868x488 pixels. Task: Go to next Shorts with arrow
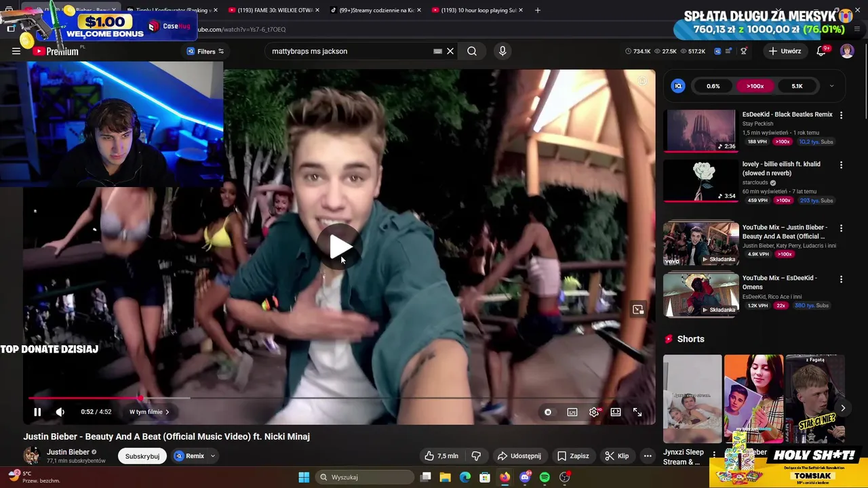(x=842, y=408)
